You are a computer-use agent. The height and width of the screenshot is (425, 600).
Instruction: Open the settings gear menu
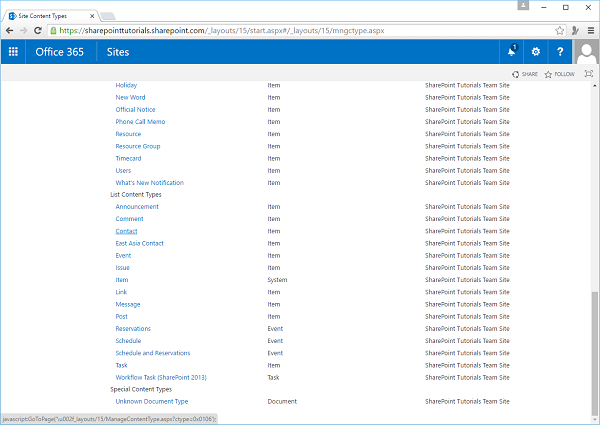536,52
